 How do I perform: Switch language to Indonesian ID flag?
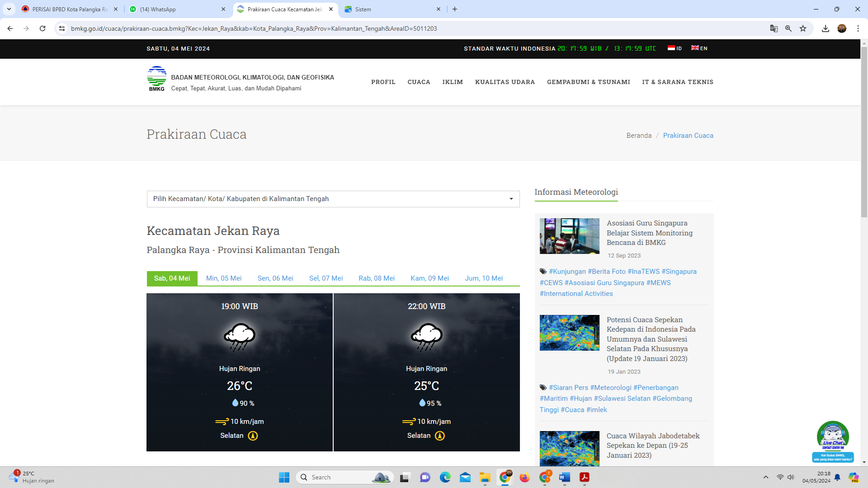point(675,48)
